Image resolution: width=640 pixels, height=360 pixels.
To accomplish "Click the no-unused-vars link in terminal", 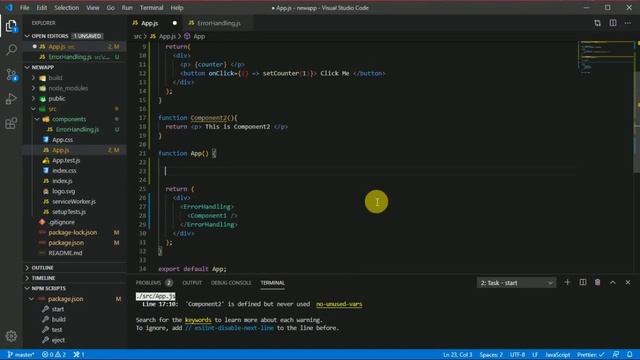I will click(339, 304).
